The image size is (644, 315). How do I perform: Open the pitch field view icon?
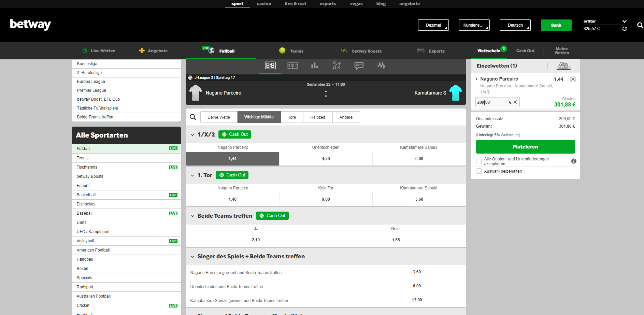tap(292, 66)
